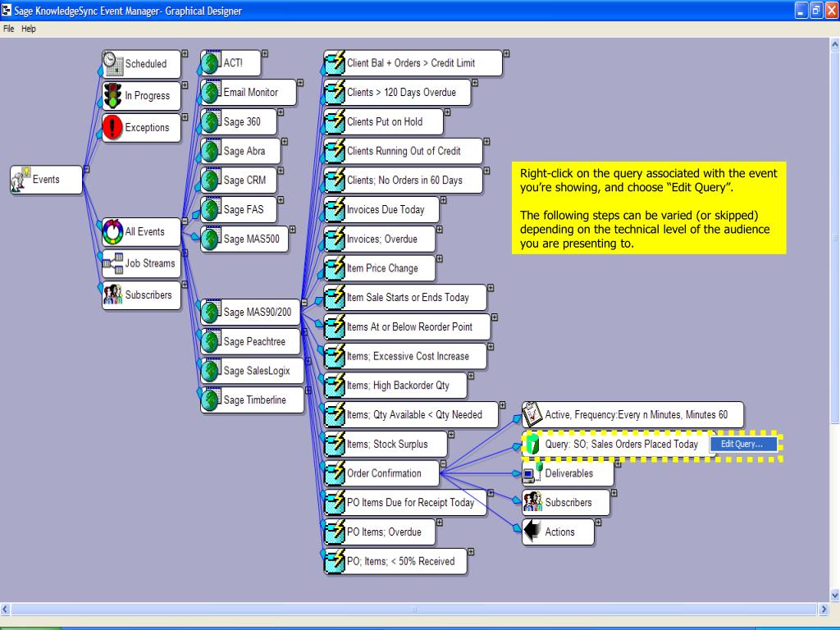Expand the Clients > 120 Days Overdue node

(475, 83)
